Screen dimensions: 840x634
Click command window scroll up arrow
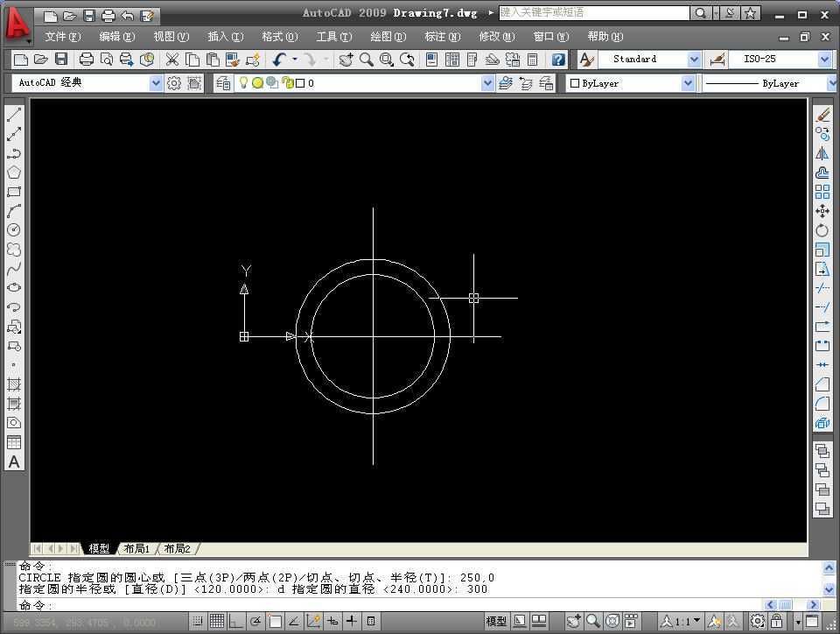(829, 568)
